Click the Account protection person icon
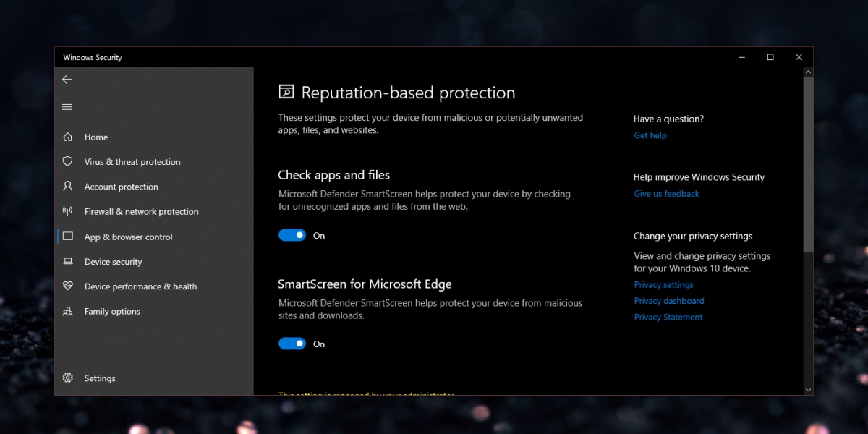Screen dimensions: 868x434 (68, 187)
